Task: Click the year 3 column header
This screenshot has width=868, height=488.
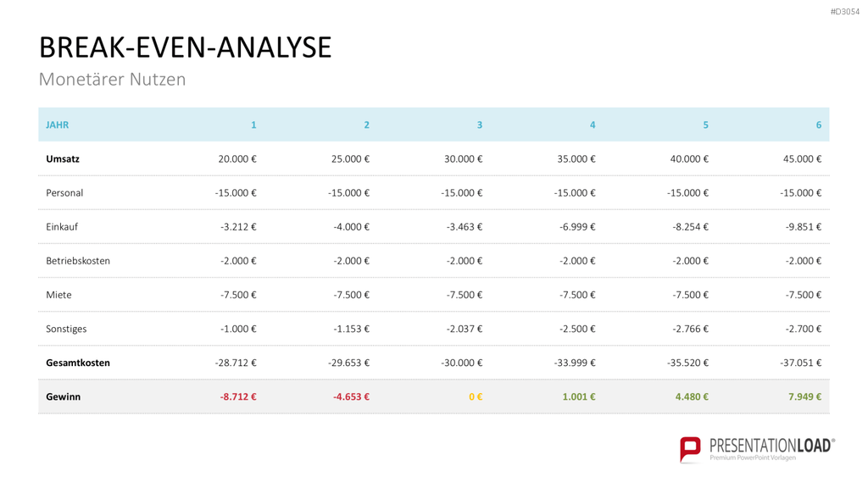Action: 480,125
